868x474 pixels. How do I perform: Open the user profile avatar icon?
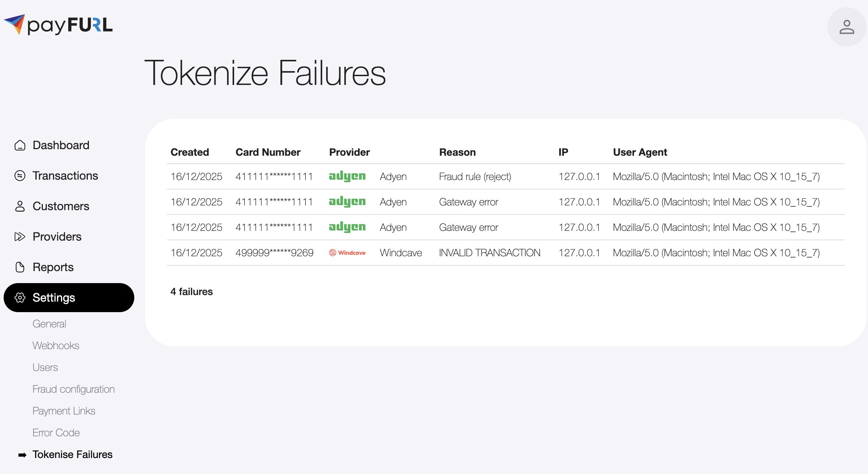point(847,26)
